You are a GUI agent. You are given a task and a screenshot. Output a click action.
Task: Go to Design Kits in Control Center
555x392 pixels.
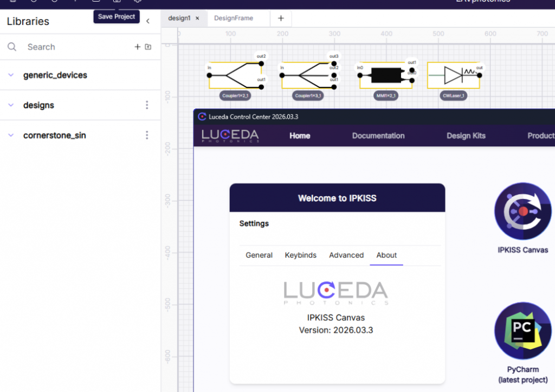click(466, 136)
